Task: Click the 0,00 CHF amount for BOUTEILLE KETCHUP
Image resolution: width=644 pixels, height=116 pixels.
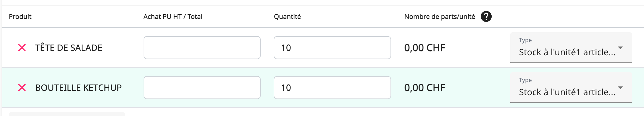Action: tap(425, 88)
